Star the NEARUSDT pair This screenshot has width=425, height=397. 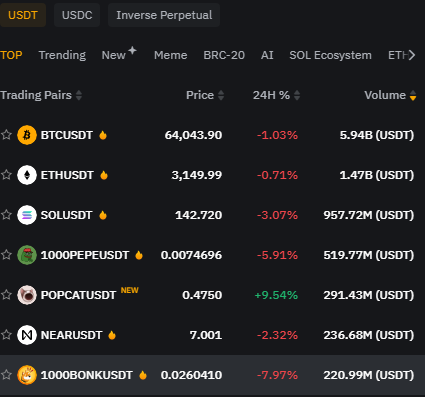point(6,335)
